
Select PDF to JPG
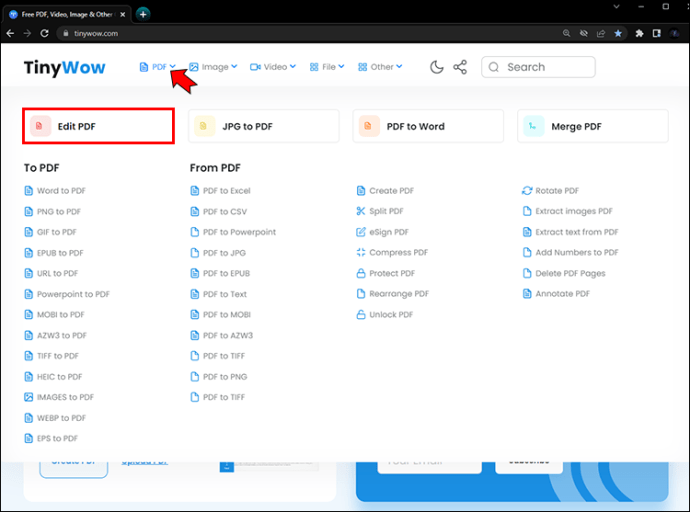pos(224,253)
